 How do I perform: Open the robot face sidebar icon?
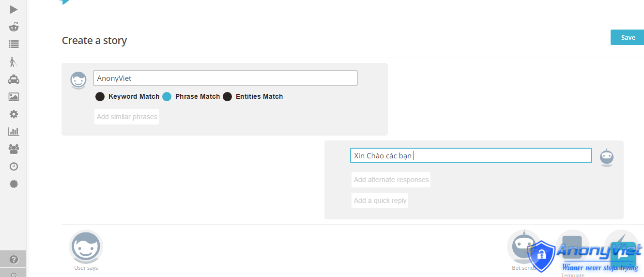tap(14, 27)
